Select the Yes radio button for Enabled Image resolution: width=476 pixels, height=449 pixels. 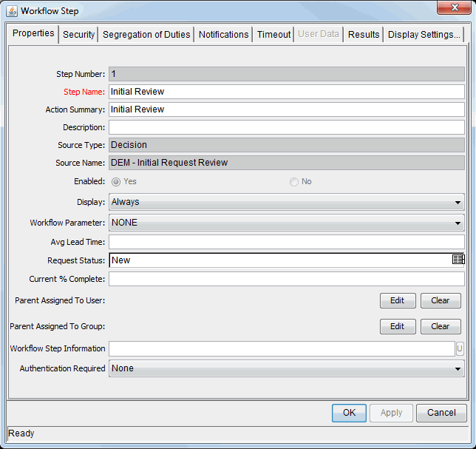(x=116, y=181)
